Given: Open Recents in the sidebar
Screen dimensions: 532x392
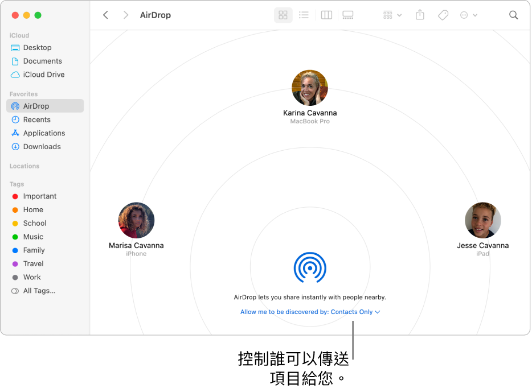Looking at the screenshot, I should [x=45, y=119].
